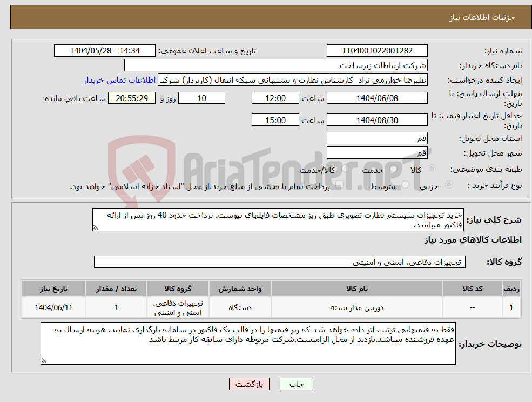The height and width of the screenshot is (402, 532).
Task: Click the price validity date 1404/08/30
Action: click(377, 120)
